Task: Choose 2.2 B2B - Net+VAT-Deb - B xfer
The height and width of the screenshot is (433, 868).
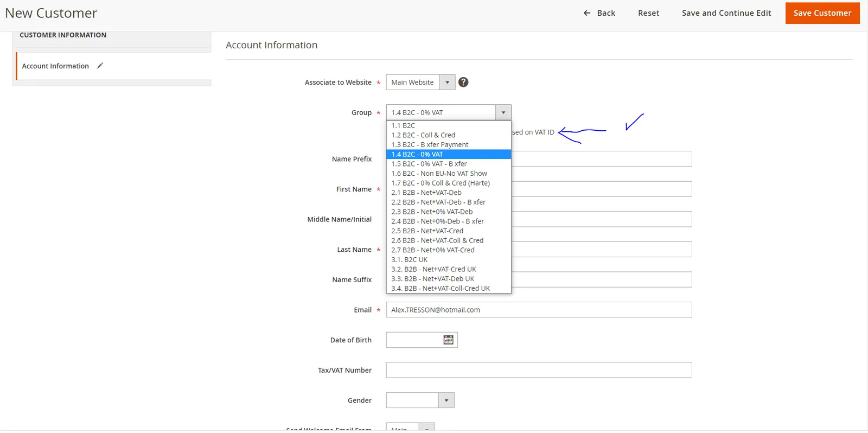Action: pyautogui.click(x=449, y=202)
